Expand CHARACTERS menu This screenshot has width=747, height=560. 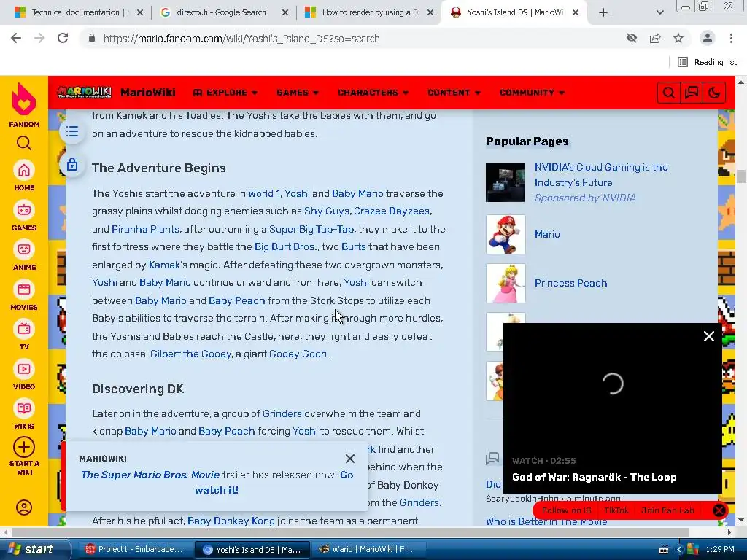click(373, 93)
